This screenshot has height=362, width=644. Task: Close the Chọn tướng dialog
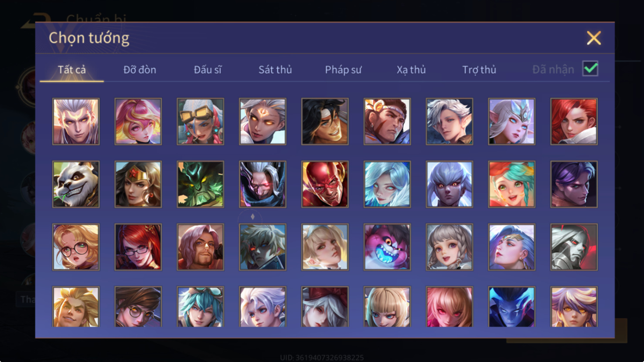point(594,38)
